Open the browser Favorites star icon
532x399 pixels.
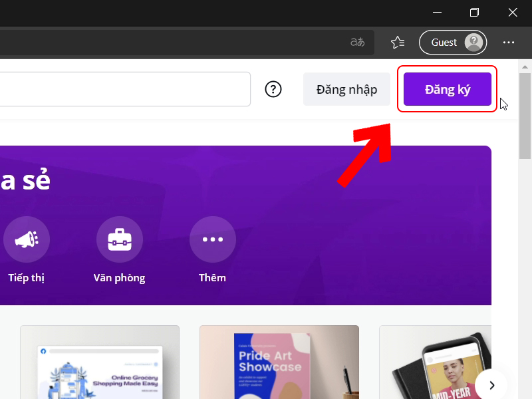click(x=398, y=43)
